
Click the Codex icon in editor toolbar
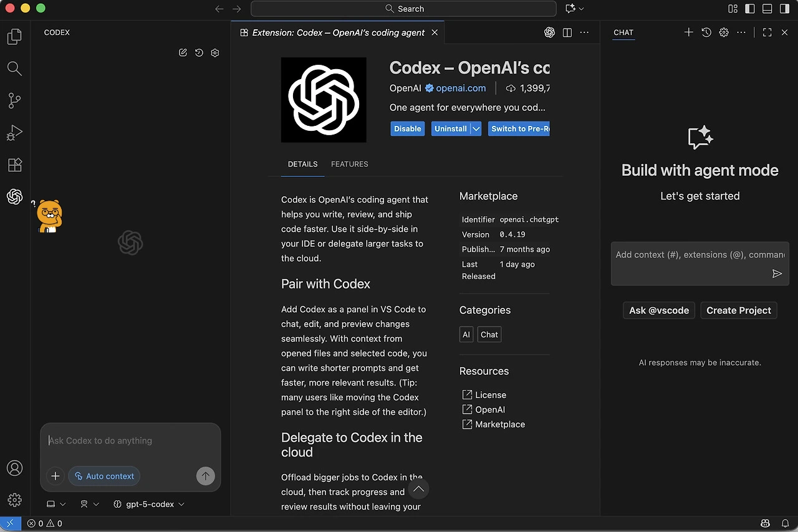(x=549, y=32)
